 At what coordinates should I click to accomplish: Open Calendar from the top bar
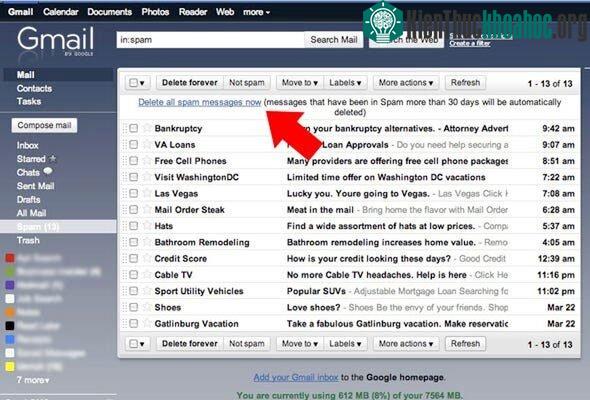click(x=61, y=12)
